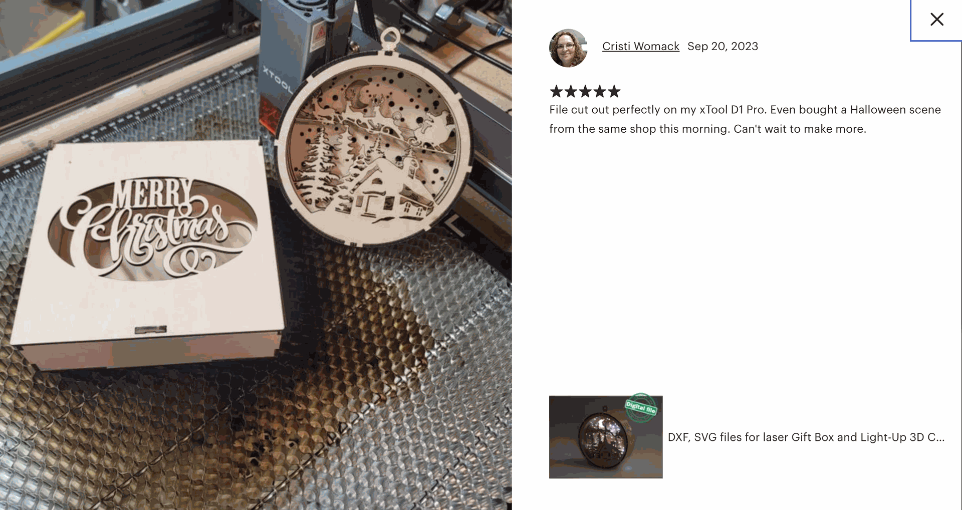Click the Halloween scene sentence in the review
Viewport: 962px width, 510px height.
(x=745, y=119)
